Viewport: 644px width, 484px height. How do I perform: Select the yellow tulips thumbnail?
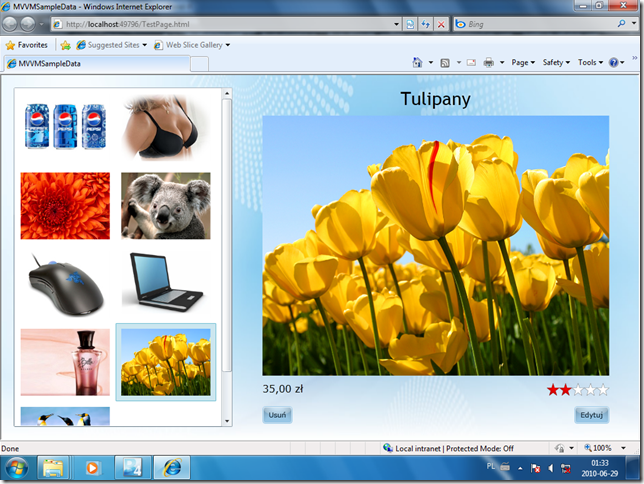coord(166,362)
